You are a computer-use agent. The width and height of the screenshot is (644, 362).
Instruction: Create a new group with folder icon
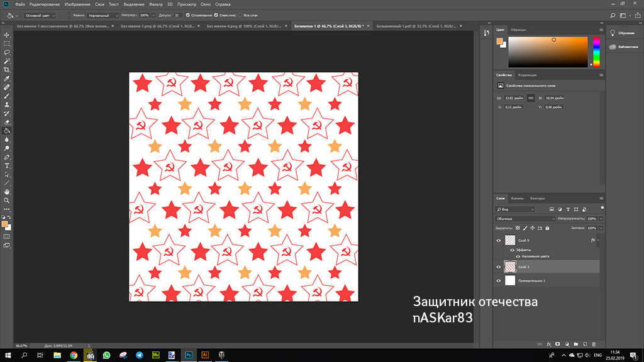pos(576,344)
